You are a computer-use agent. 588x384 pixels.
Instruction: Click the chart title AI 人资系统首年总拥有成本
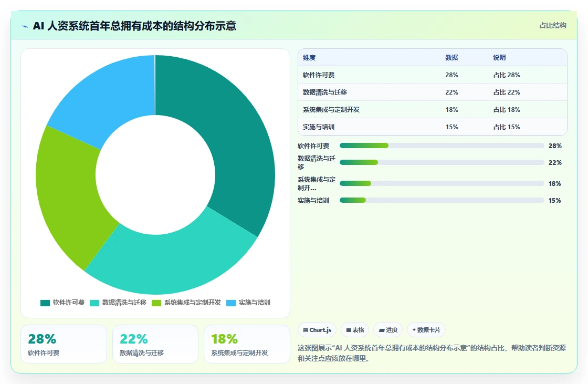coord(134,26)
